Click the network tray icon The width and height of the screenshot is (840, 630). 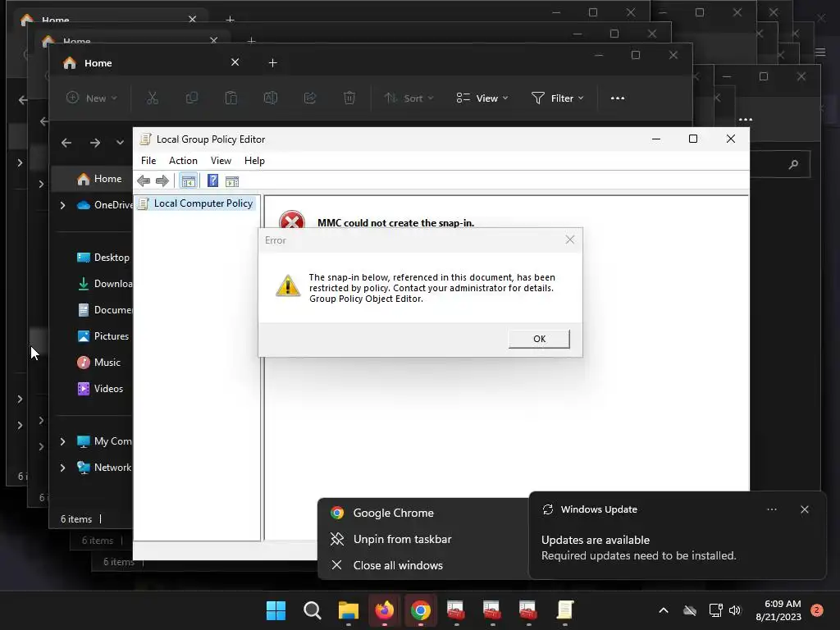click(715, 610)
